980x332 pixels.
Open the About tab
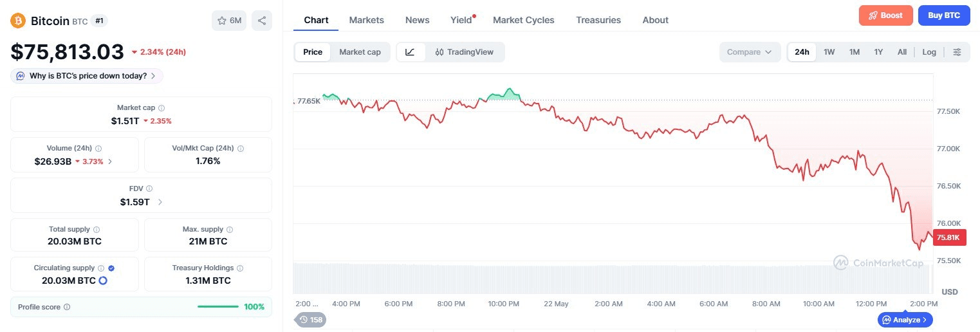click(x=656, y=20)
